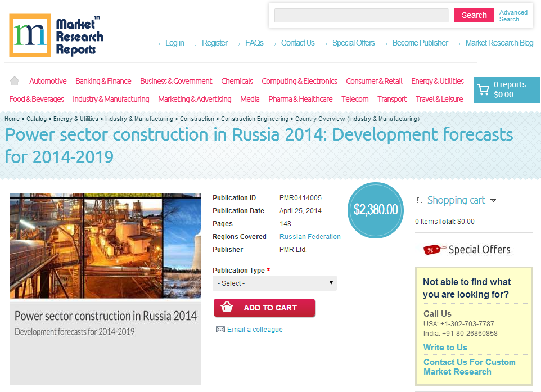Open the Write to Us link

click(x=445, y=348)
